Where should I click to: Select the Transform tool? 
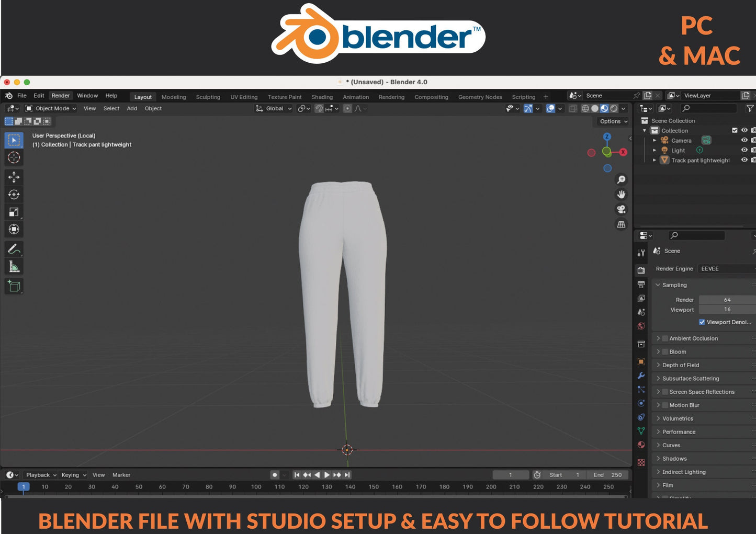tap(14, 229)
